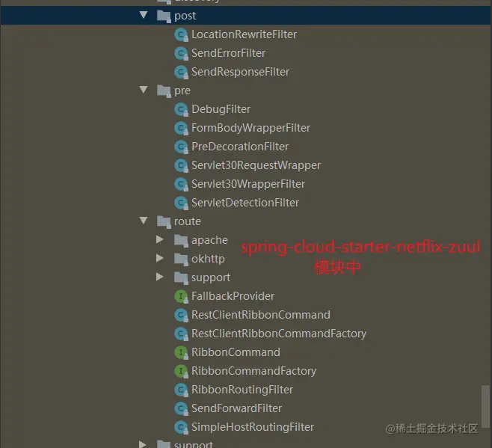Screen dimensions: 492x448
Task: Click the project tree vertical scrollbar thumb
Action: click(x=486, y=407)
